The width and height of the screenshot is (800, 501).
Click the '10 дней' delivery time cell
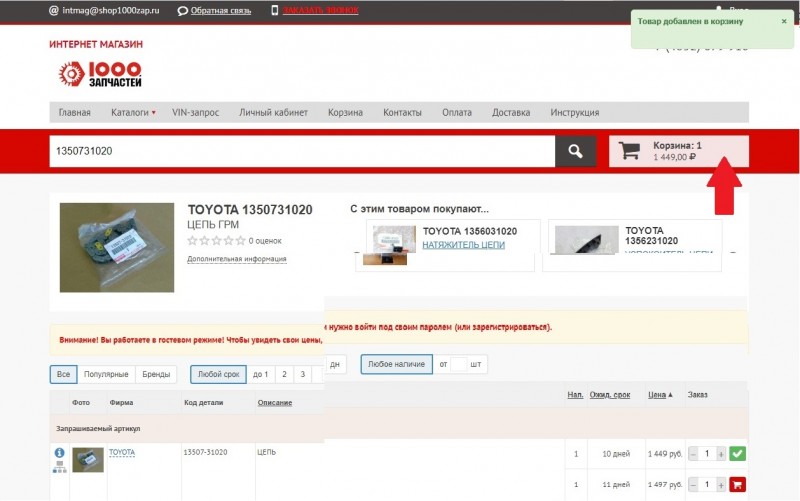click(616, 454)
